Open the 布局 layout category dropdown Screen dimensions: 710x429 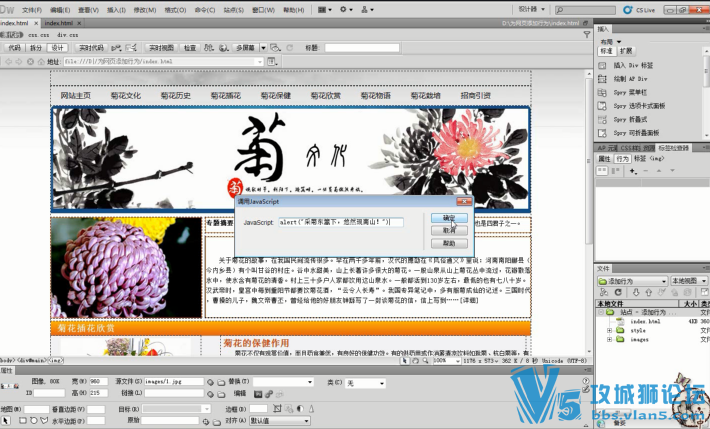click(x=611, y=42)
